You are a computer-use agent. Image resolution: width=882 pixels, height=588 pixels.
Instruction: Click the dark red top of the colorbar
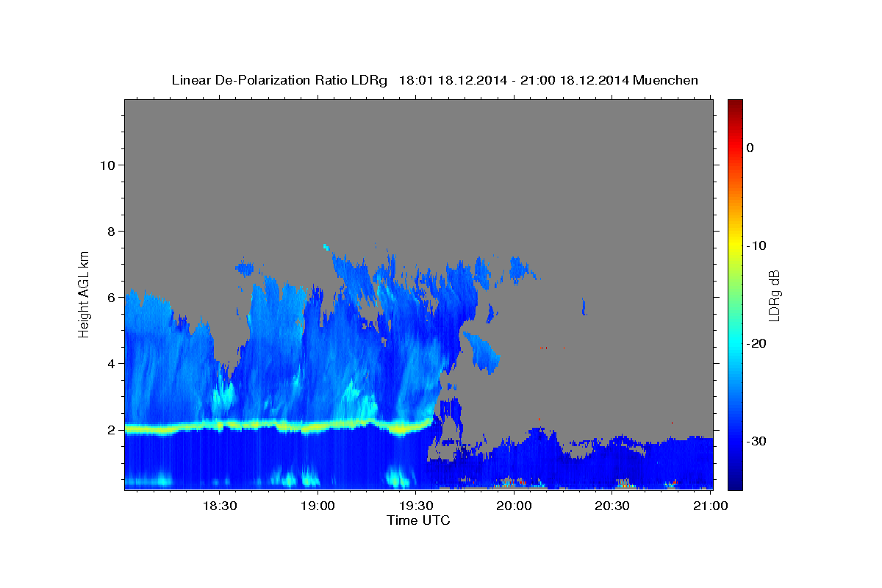(x=734, y=104)
